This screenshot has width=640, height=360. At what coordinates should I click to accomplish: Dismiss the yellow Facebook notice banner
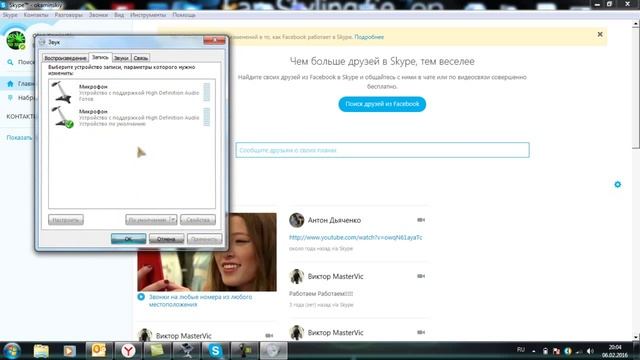600,35
